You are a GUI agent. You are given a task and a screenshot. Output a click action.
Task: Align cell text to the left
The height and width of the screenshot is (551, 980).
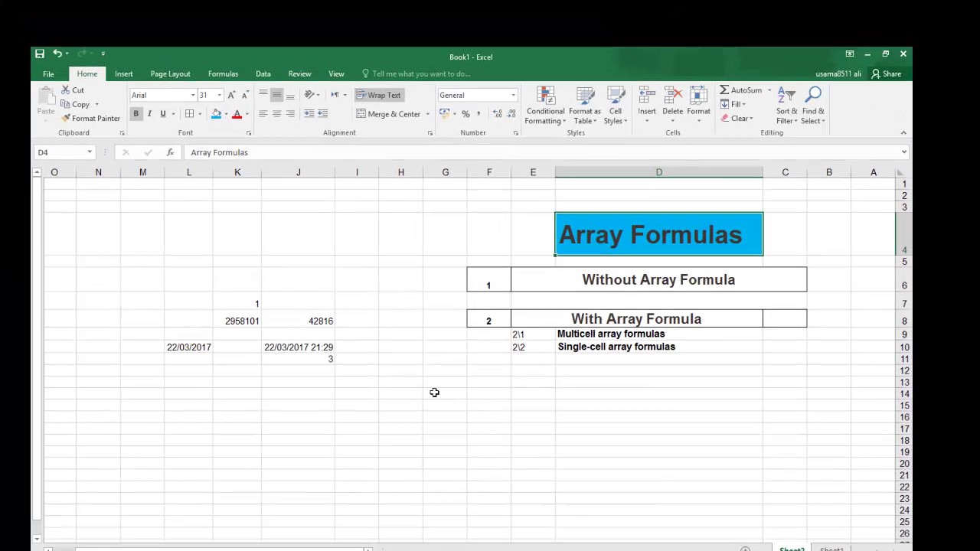[x=263, y=114]
